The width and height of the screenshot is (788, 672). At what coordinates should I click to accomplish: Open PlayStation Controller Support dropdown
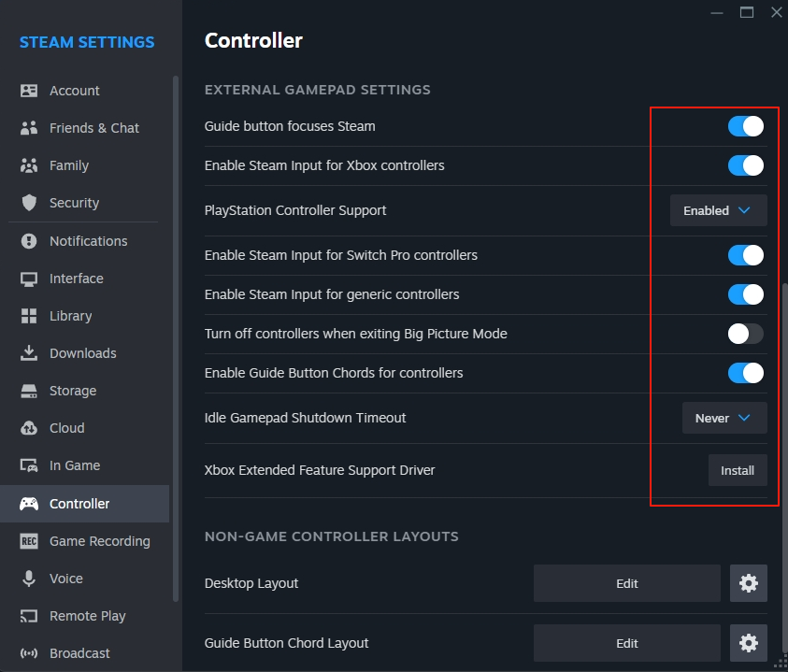coord(719,210)
